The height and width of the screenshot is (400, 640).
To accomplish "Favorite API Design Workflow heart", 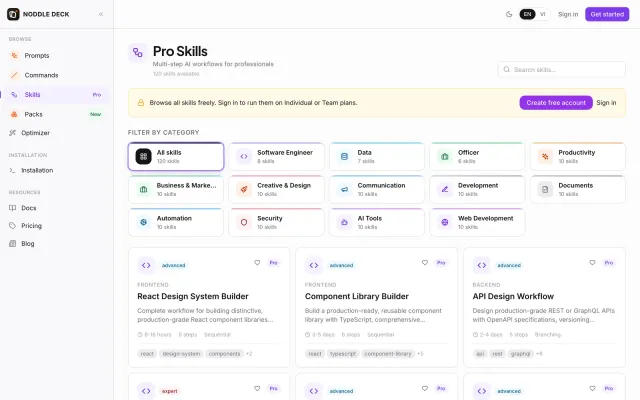I will click(592, 263).
